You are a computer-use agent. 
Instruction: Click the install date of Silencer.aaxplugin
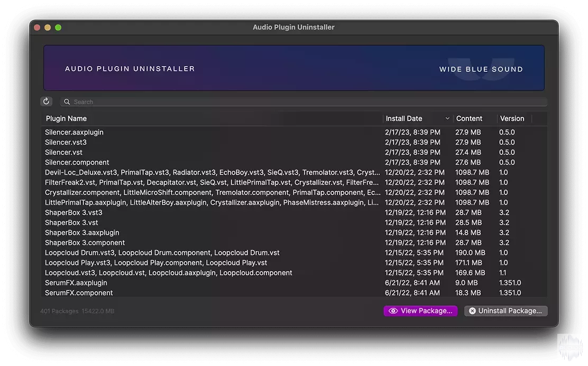(412, 132)
